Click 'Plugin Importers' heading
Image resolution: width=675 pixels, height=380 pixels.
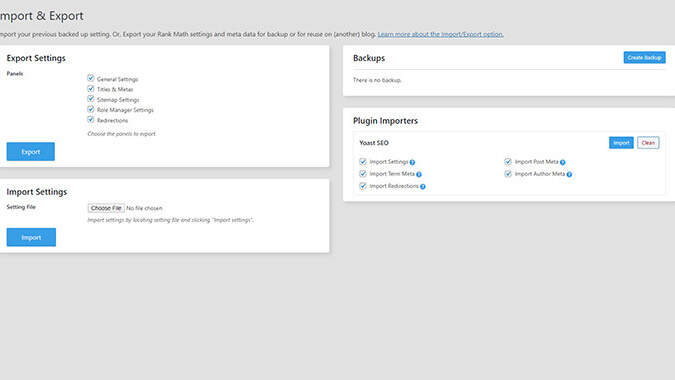385,121
